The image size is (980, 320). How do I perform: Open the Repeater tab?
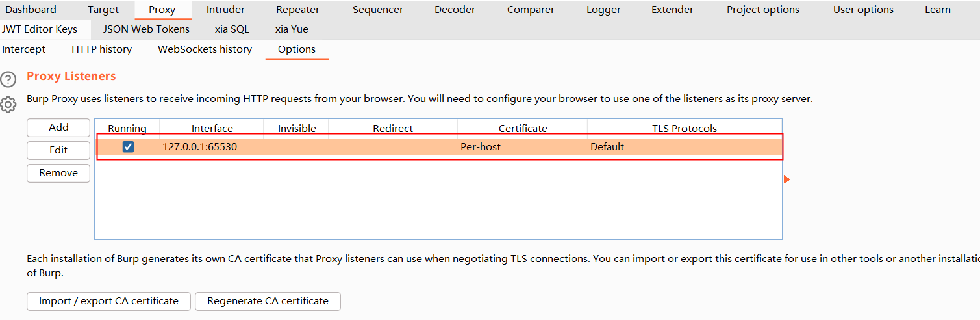pos(297,10)
